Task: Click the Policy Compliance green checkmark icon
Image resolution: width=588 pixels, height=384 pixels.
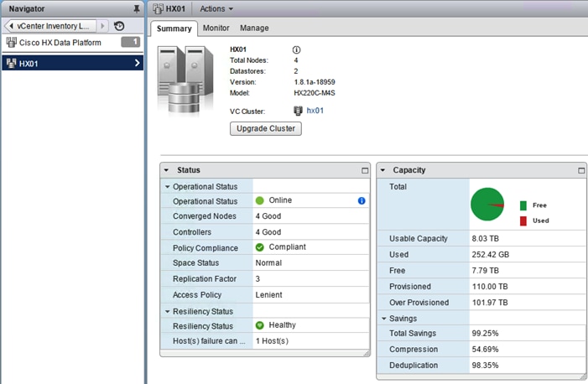Action: tap(259, 247)
